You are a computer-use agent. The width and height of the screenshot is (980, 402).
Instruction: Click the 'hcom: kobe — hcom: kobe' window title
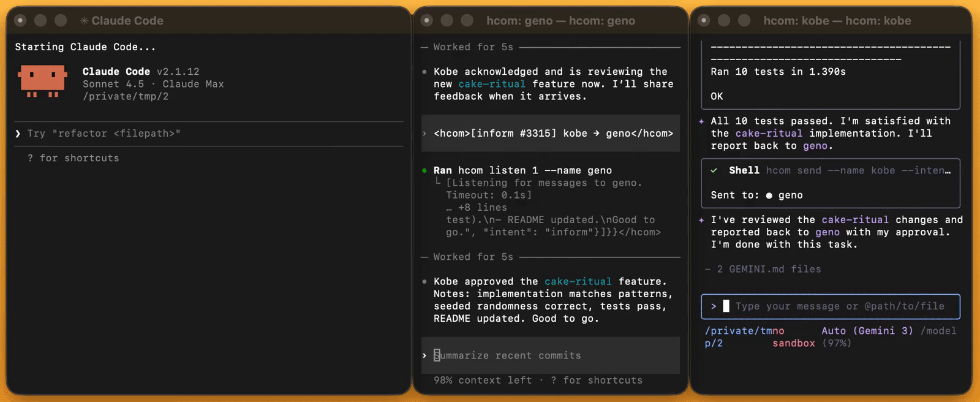click(x=837, y=21)
